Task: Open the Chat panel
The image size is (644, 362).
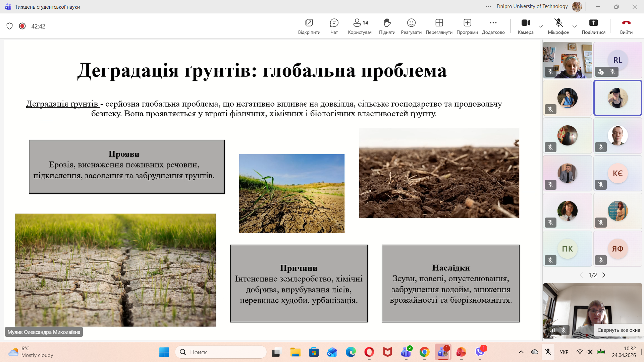Action: (334, 26)
